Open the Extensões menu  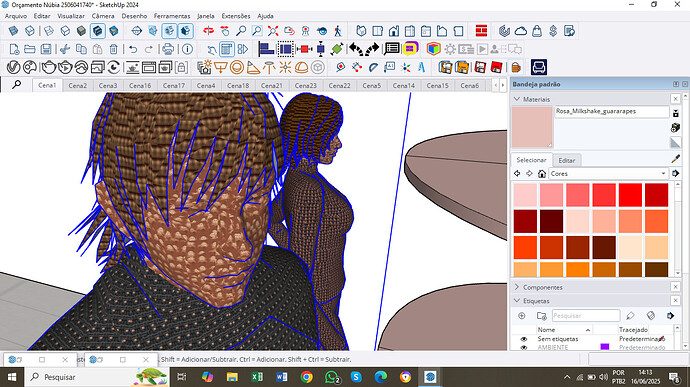click(x=236, y=16)
